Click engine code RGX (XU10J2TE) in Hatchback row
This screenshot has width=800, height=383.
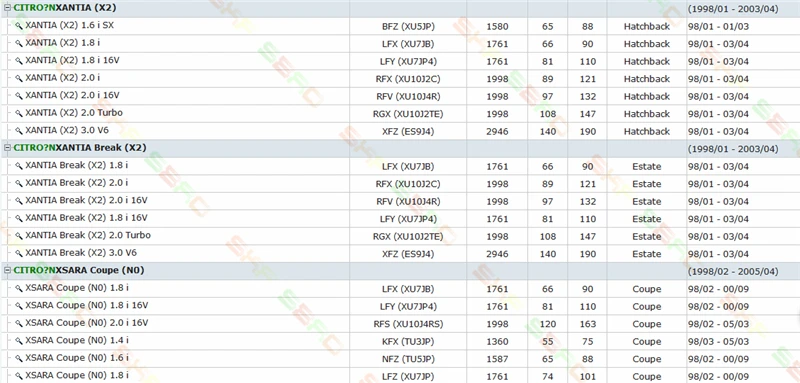408,114
